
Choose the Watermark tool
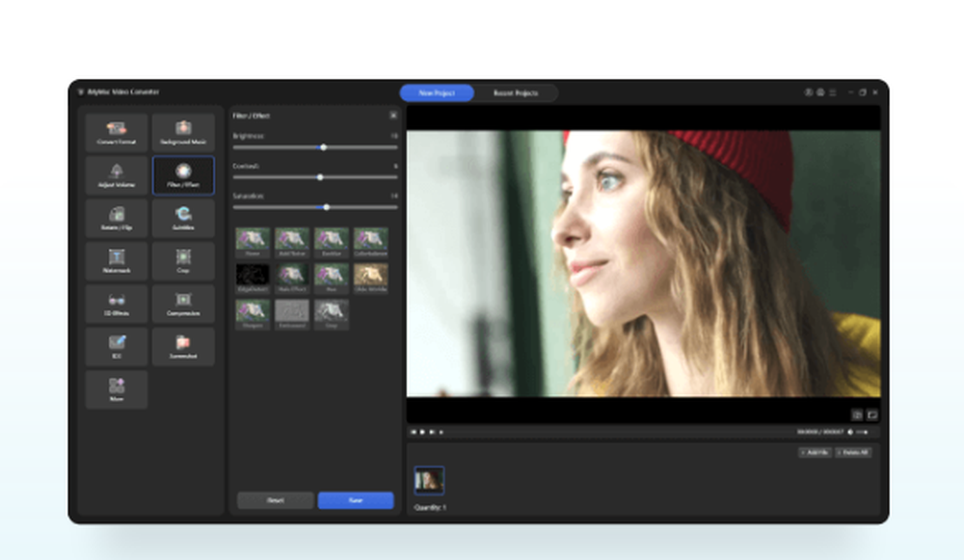[x=117, y=260]
